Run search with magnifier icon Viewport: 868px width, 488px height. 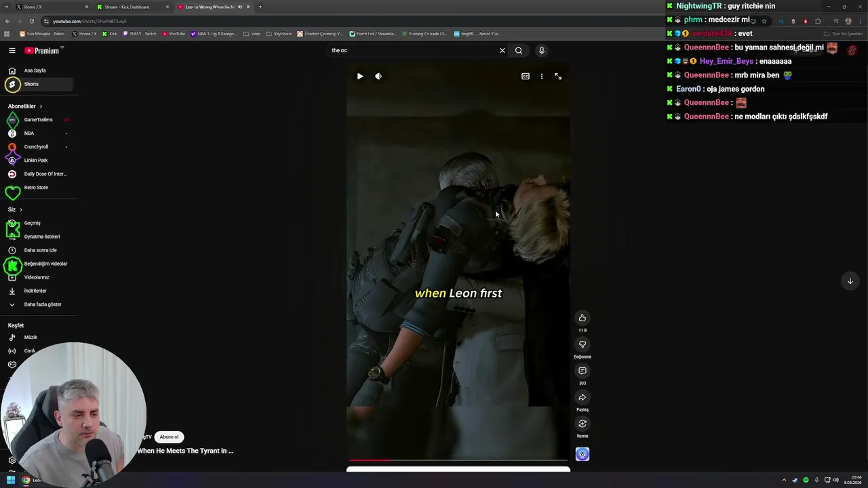(x=519, y=50)
